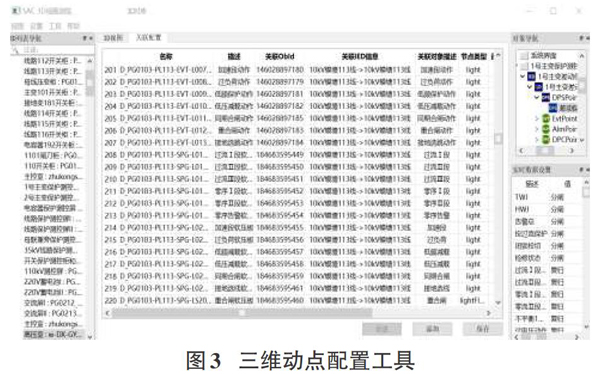Click the pin icon on 对象导航 panel header
This screenshot has width=600, height=374.
coord(581,38)
